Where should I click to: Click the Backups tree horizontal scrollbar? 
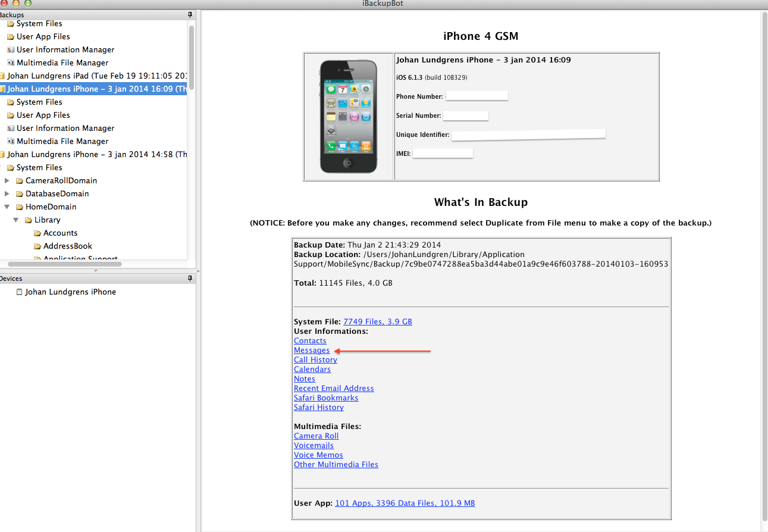[65, 264]
